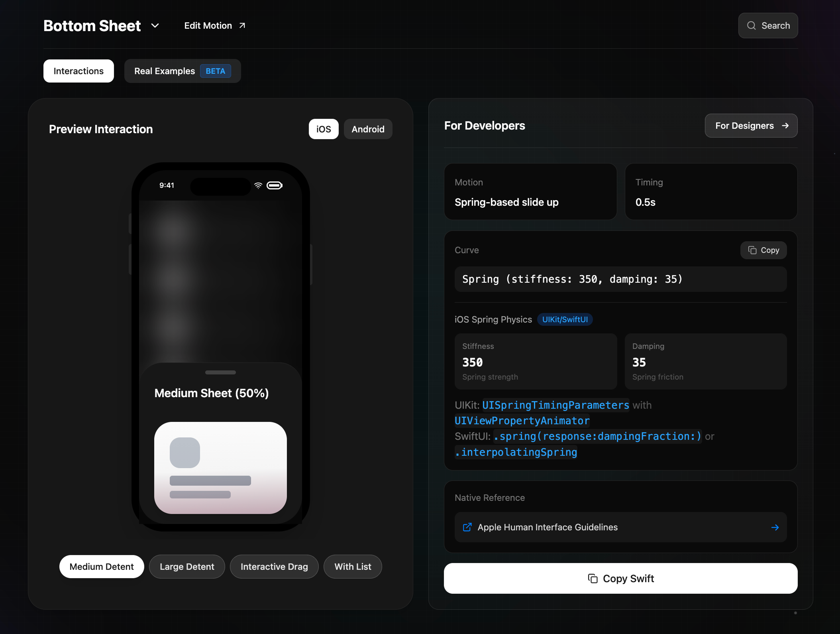Switch to the Real Examples tab
The image size is (840, 634).
pyautogui.click(x=183, y=71)
